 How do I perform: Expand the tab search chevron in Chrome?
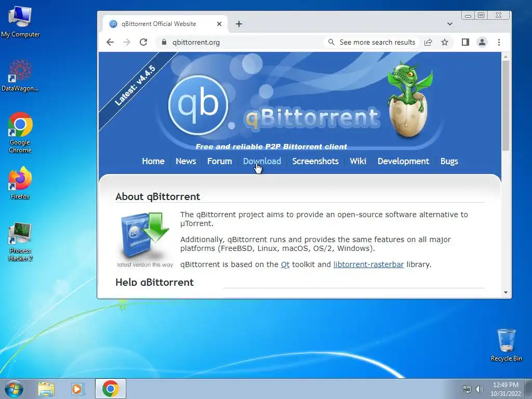pos(449,24)
